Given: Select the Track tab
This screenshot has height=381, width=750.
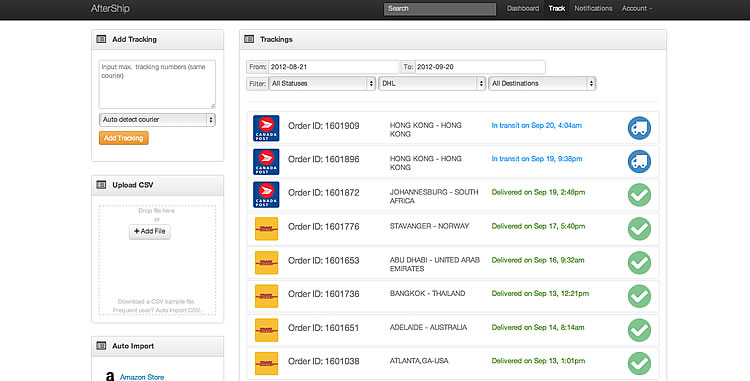Looking at the screenshot, I should click(x=557, y=8).
